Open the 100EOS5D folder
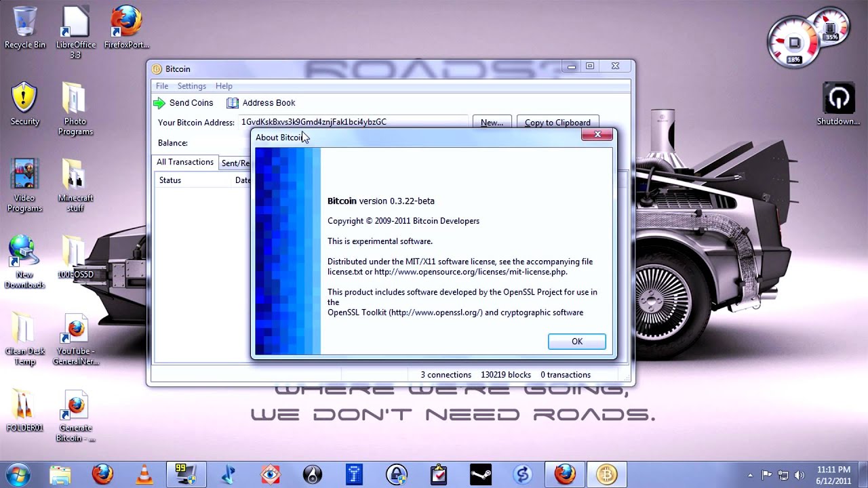This screenshot has width=868, height=488. click(75, 257)
